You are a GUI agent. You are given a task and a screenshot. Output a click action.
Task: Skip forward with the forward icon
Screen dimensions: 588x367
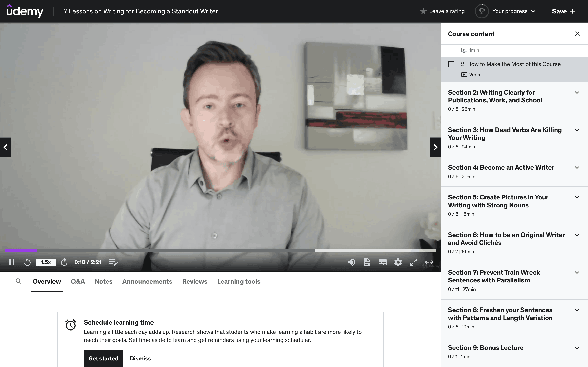pos(64,262)
